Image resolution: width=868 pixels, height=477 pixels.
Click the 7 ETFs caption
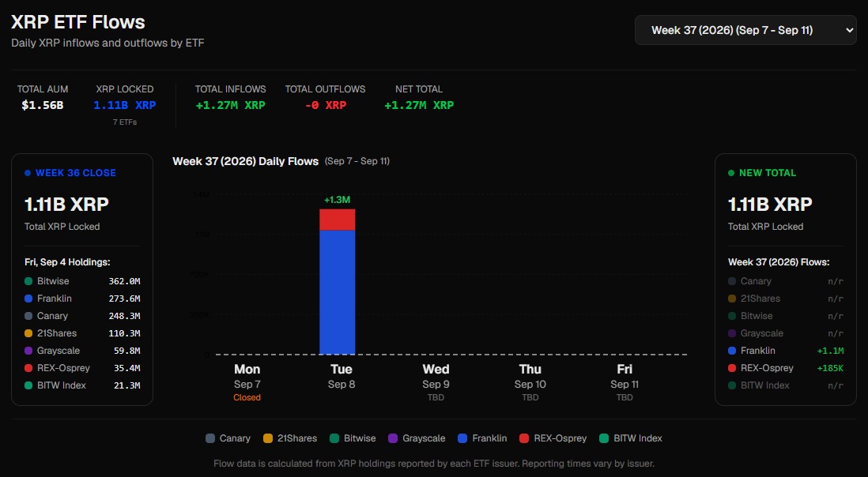pyautogui.click(x=125, y=122)
